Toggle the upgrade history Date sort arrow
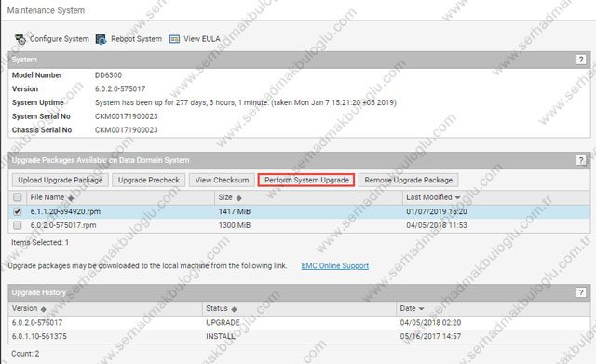Viewport: 596px width, 364px height. pos(421,308)
